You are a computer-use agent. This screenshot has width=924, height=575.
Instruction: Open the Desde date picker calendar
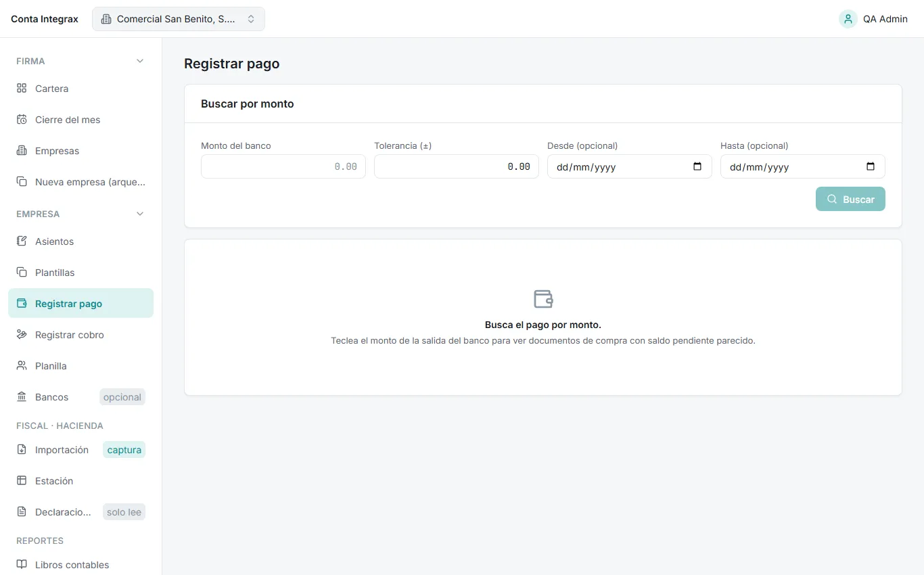tap(697, 166)
